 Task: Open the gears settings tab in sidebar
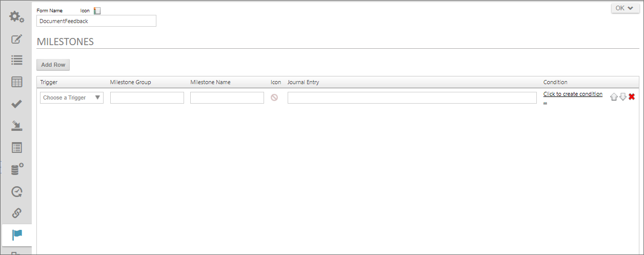17,17
